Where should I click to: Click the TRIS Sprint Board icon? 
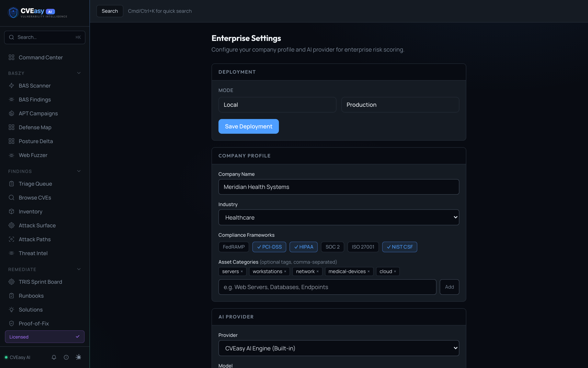tap(11, 282)
